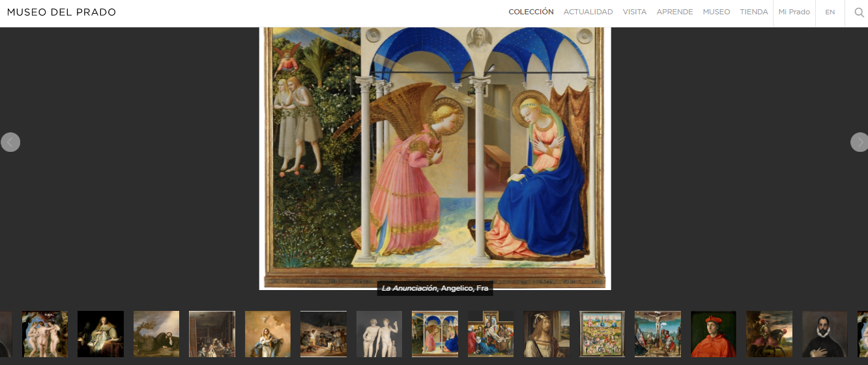Select the seated woman in white thumbnail

pyautogui.click(x=100, y=334)
